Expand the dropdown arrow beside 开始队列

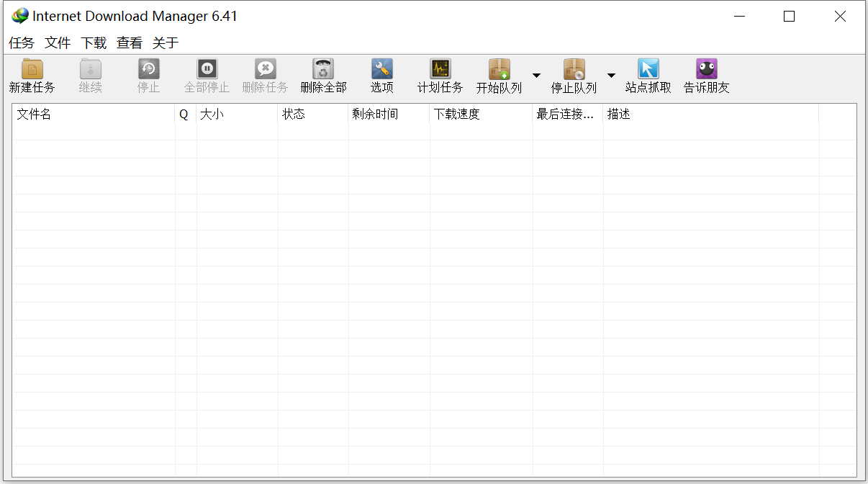[536, 76]
